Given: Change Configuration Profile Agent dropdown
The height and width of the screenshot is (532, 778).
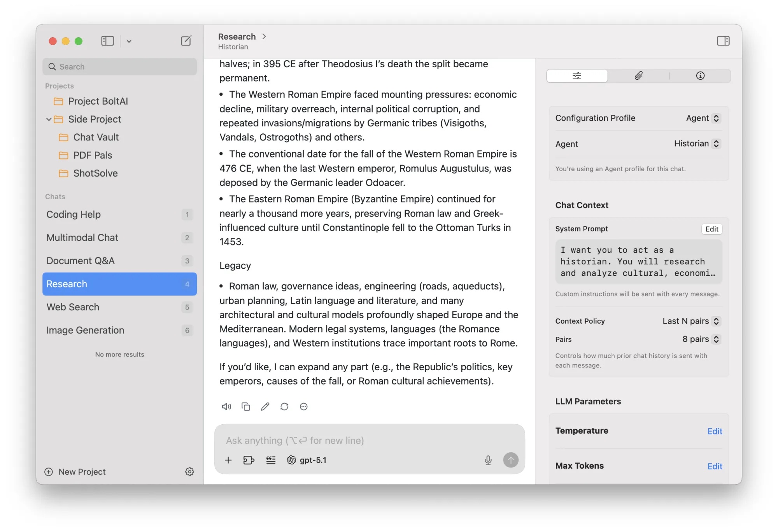Looking at the screenshot, I should tap(703, 118).
